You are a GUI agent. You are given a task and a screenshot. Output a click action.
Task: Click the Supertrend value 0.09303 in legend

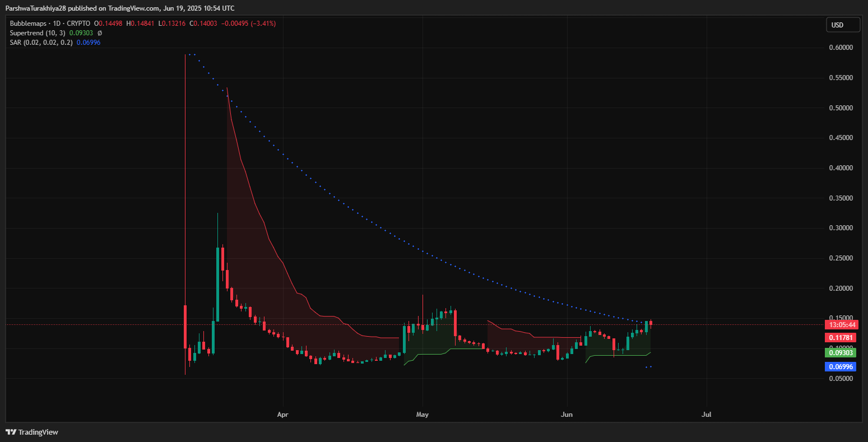(81, 33)
